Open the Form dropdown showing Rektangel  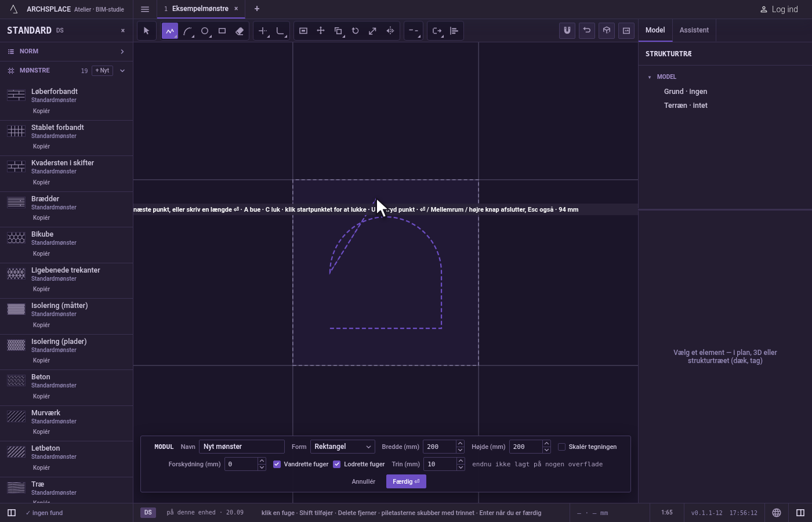coord(343,447)
